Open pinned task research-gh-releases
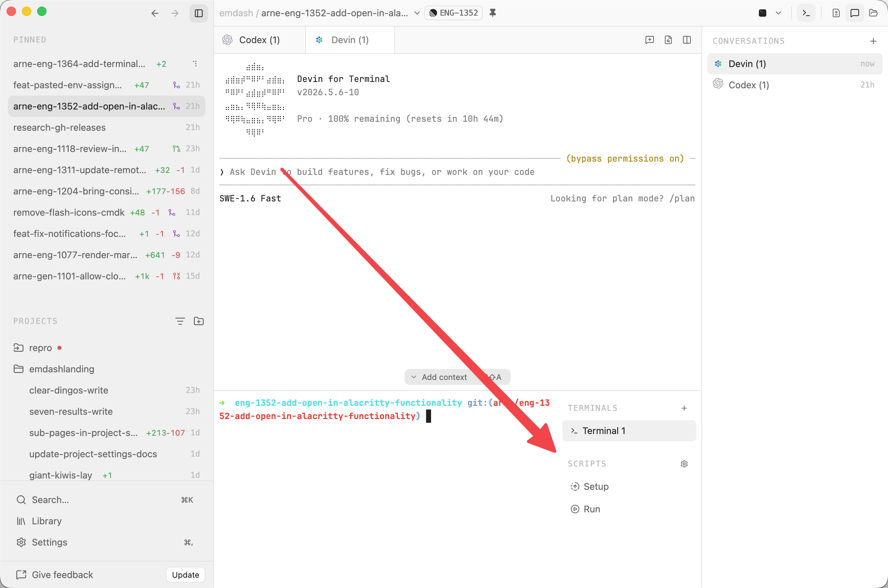Screen dimensions: 888x588 tap(107, 127)
